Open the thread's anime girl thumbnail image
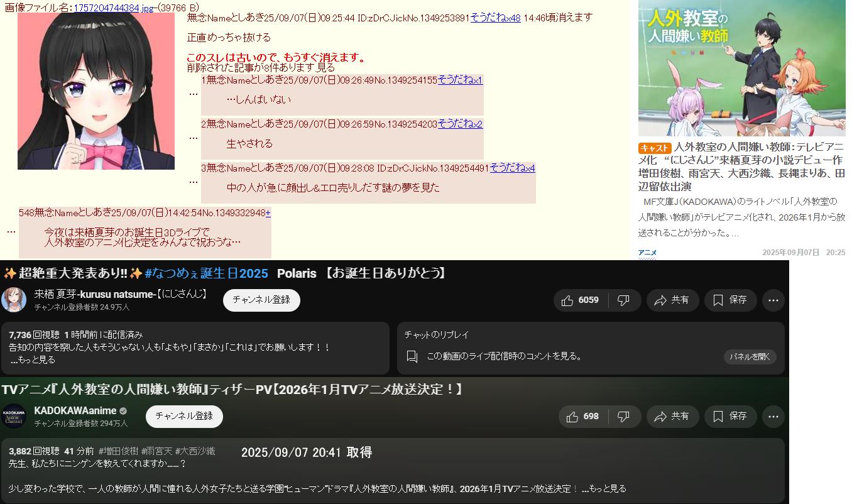 tap(96, 91)
